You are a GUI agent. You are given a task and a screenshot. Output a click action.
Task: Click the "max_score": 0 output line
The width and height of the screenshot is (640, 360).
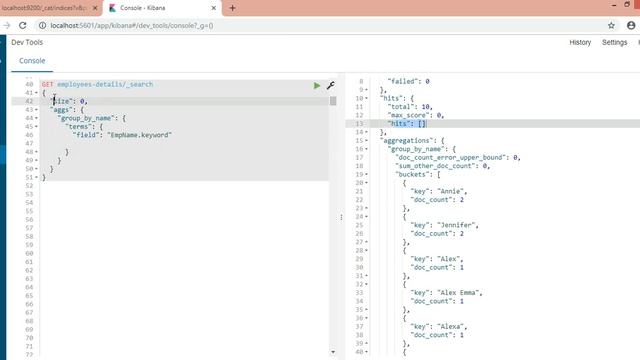(416, 116)
